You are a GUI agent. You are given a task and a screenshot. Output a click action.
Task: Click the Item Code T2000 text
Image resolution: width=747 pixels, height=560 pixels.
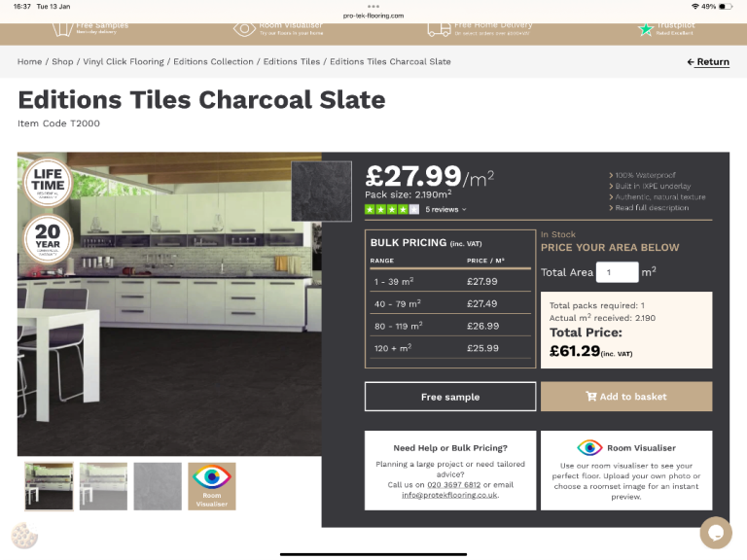coord(58,123)
